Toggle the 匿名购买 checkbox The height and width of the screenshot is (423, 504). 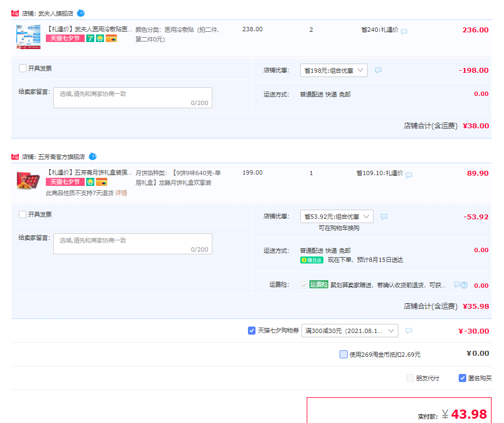coord(462,378)
